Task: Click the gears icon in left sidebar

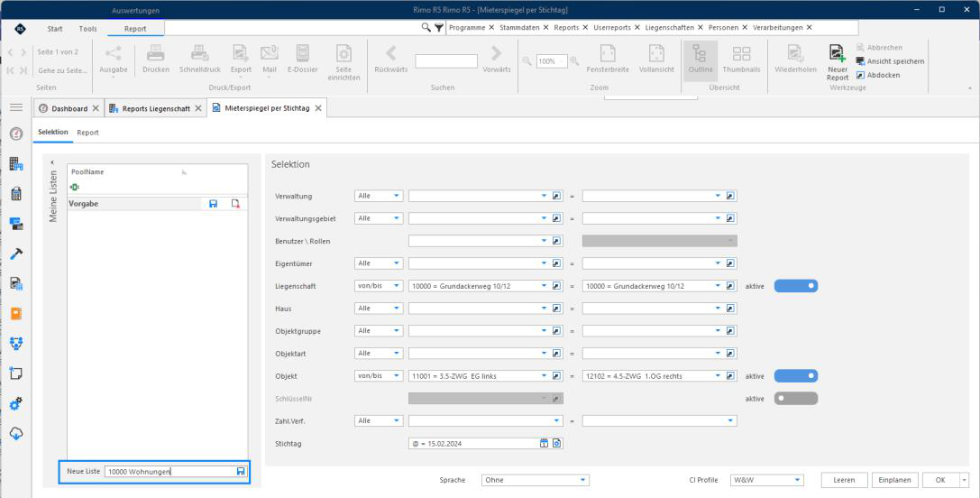Action: click(16, 403)
